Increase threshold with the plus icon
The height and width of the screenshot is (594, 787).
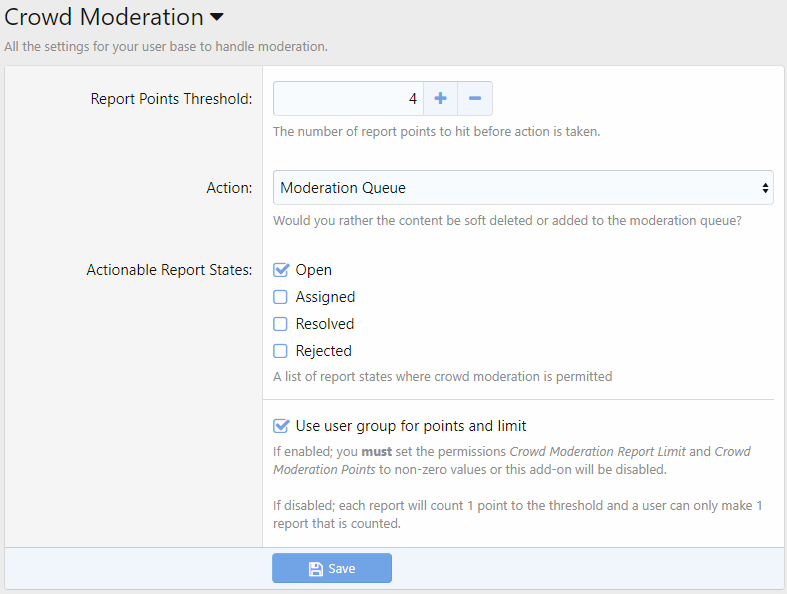[x=440, y=99]
